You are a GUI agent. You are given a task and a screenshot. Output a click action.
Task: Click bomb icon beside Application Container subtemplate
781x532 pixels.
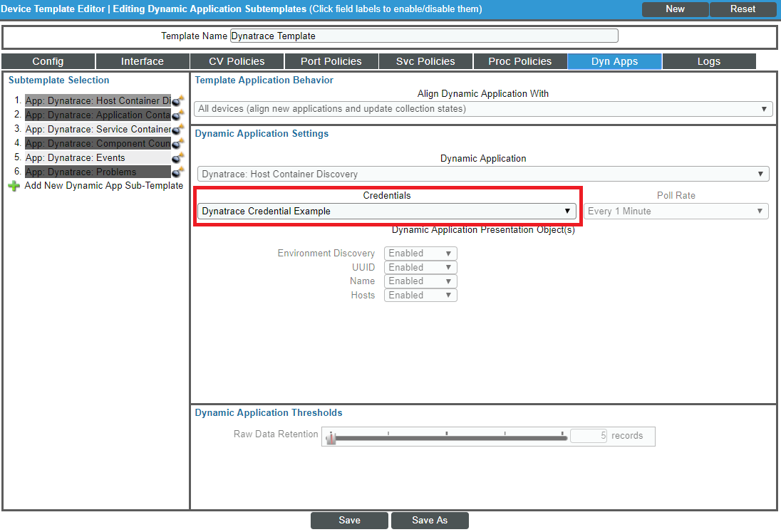tap(178, 115)
